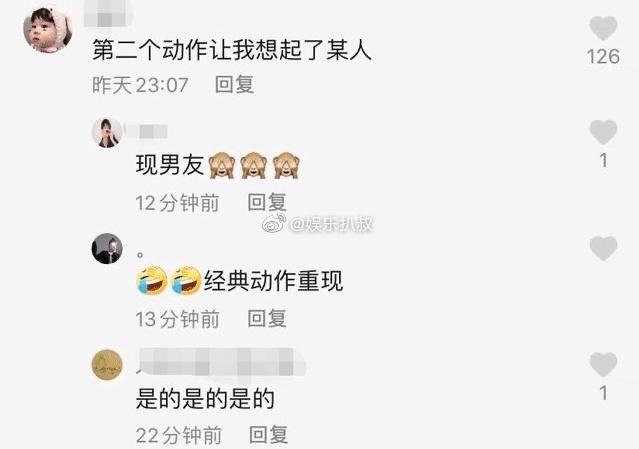Open dark avatar above 经典动作重现
Viewport: 639px width, 449px height.
click(107, 249)
